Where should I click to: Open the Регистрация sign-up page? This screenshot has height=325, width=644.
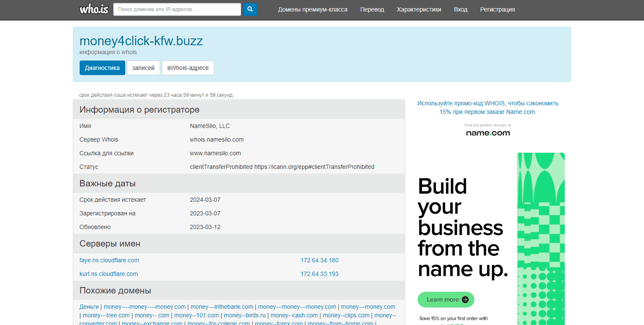pyautogui.click(x=497, y=9)
